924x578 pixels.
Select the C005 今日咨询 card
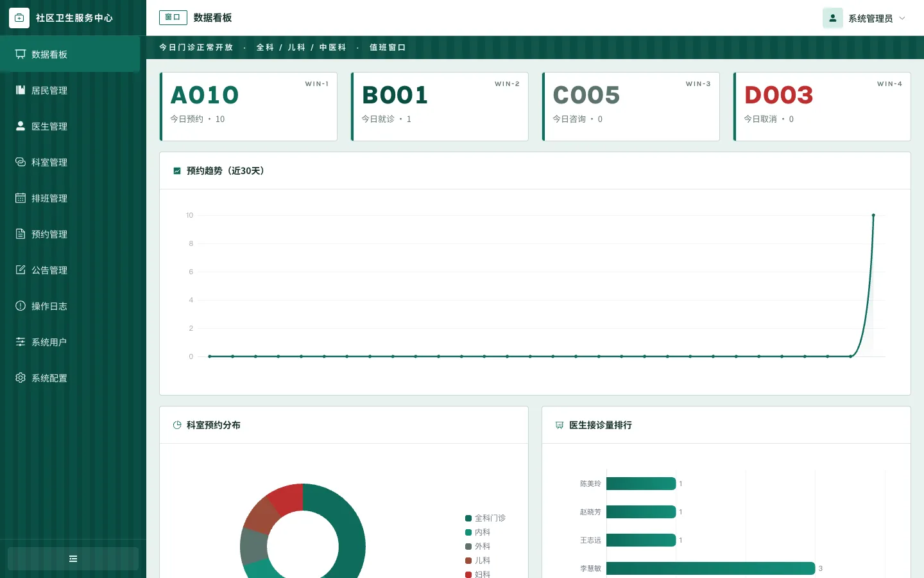coord(631,107)
